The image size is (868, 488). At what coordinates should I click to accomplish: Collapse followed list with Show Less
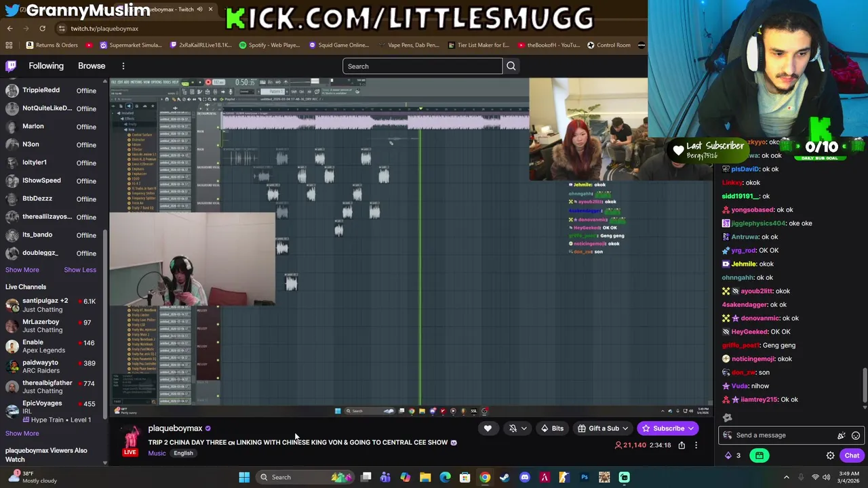pos(80,270)
